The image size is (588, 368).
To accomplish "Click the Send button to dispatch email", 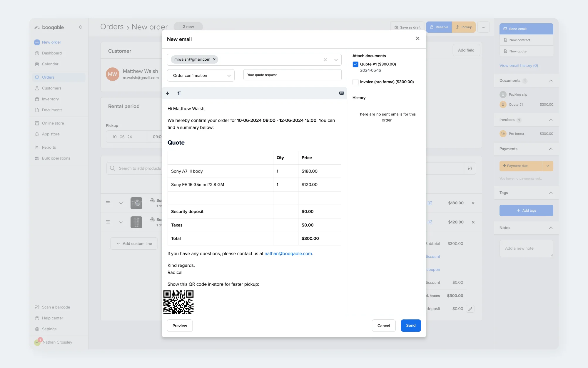I will pos(411,325).
